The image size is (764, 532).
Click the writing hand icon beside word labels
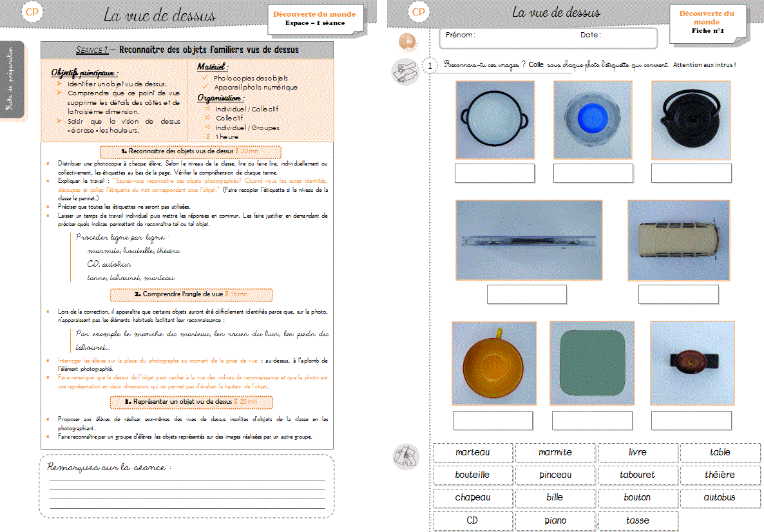pos(406,455)
